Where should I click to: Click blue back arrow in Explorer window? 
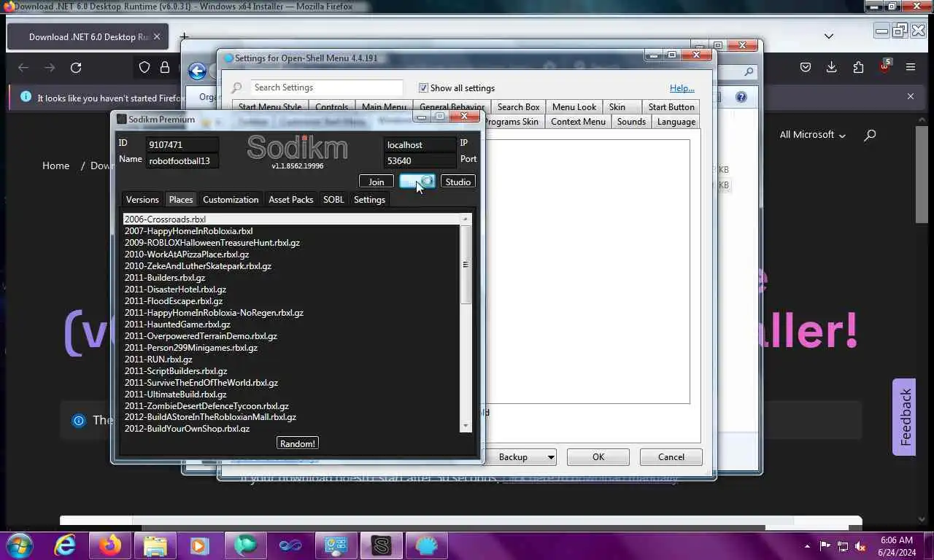[x=197, y=71]
